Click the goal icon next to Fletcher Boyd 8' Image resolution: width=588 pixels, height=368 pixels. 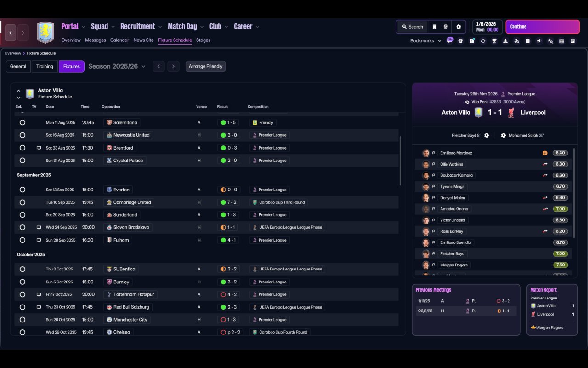click(x=486, y=136)
